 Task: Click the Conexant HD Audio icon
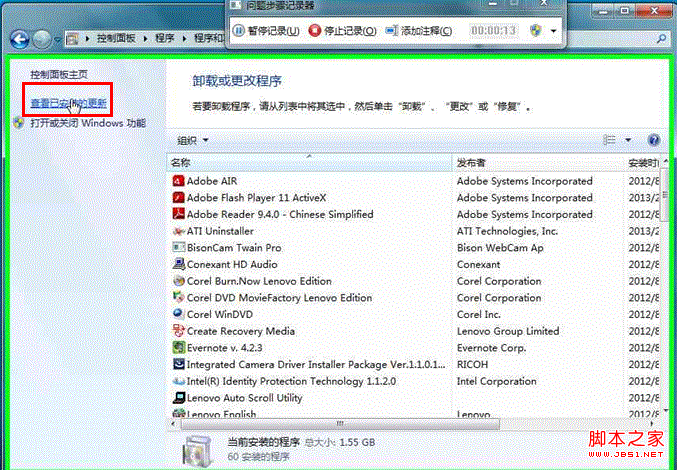(178, 264)
